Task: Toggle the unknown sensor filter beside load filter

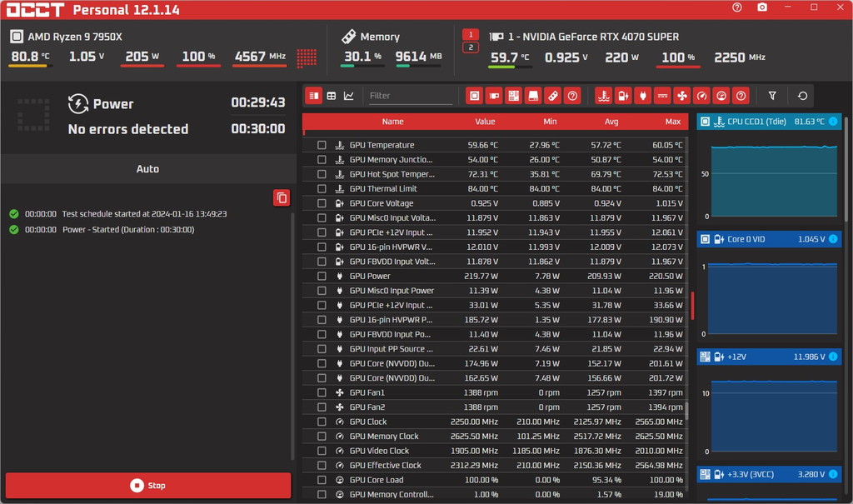Action: coord(741,96)
